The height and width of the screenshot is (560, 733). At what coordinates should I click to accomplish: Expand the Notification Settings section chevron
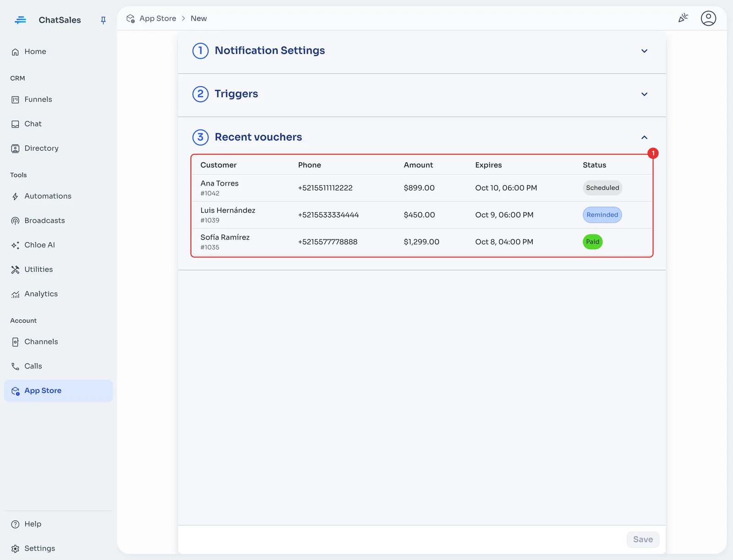click(644, 51)
